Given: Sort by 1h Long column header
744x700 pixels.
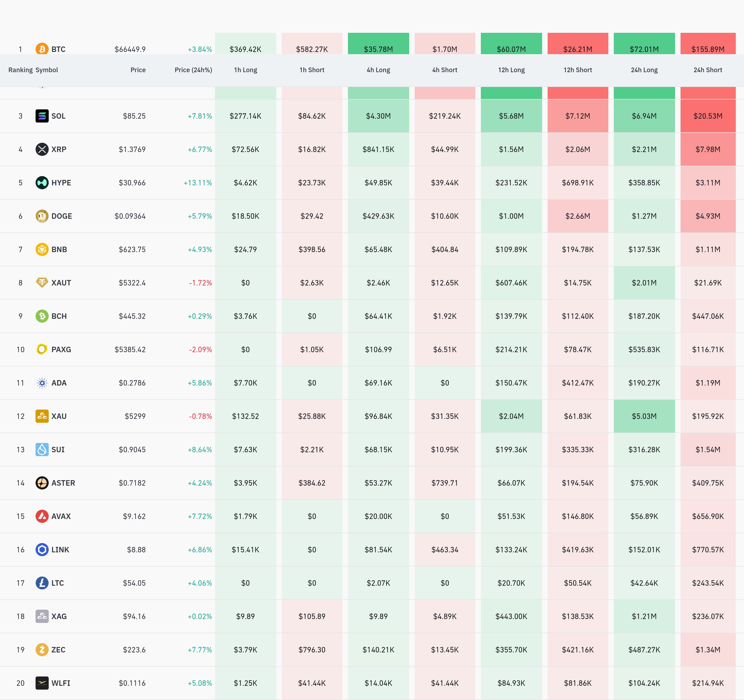Looking at the screenshot, I should pos(246,70).
